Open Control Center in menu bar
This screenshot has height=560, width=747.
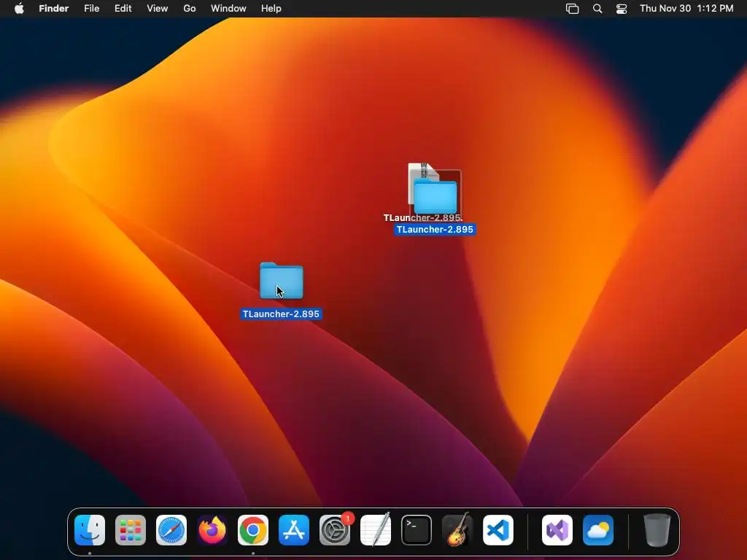point(622,9)
